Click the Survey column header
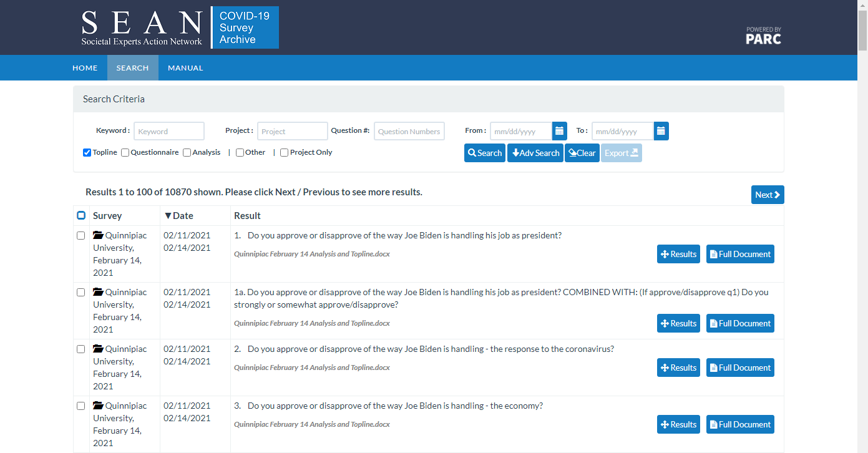Viewport: 868px width, 453px height. [x=107, y=216]
